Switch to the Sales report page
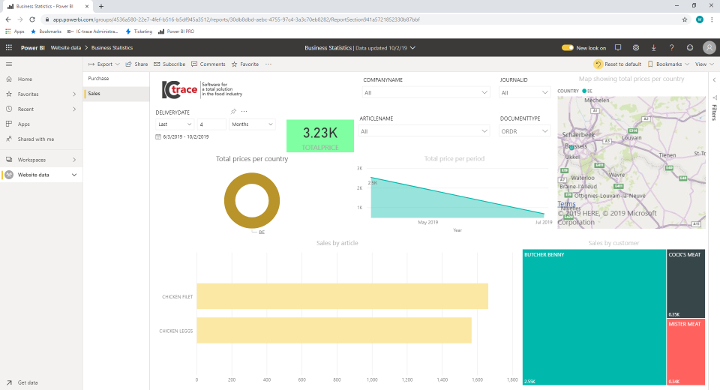Image resolution: width=720 pixels, height=390 pixels. tap(116, 93)
